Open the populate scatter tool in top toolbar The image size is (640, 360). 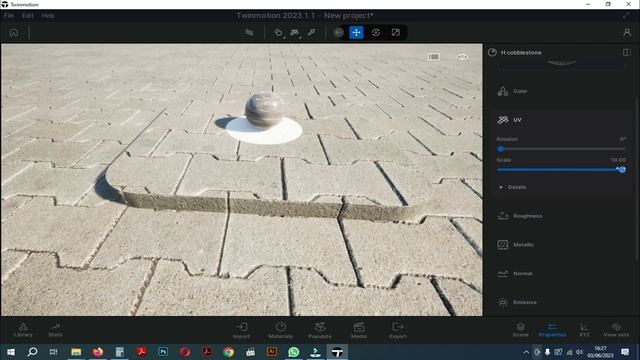click(294, 33)
